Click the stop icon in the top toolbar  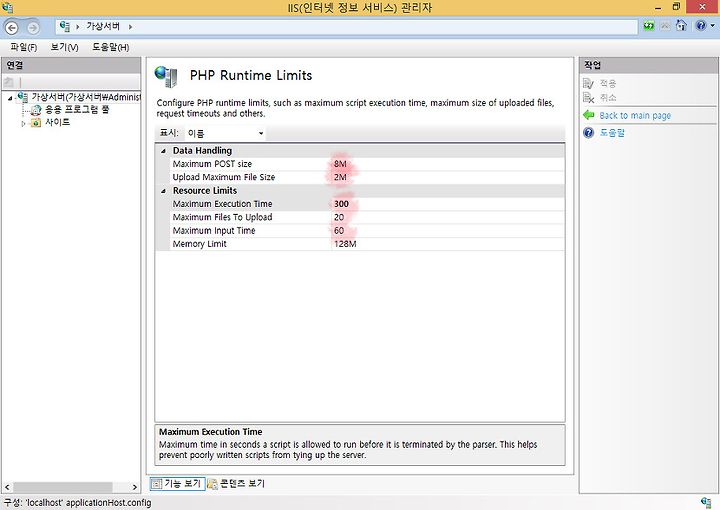point(665,26)
